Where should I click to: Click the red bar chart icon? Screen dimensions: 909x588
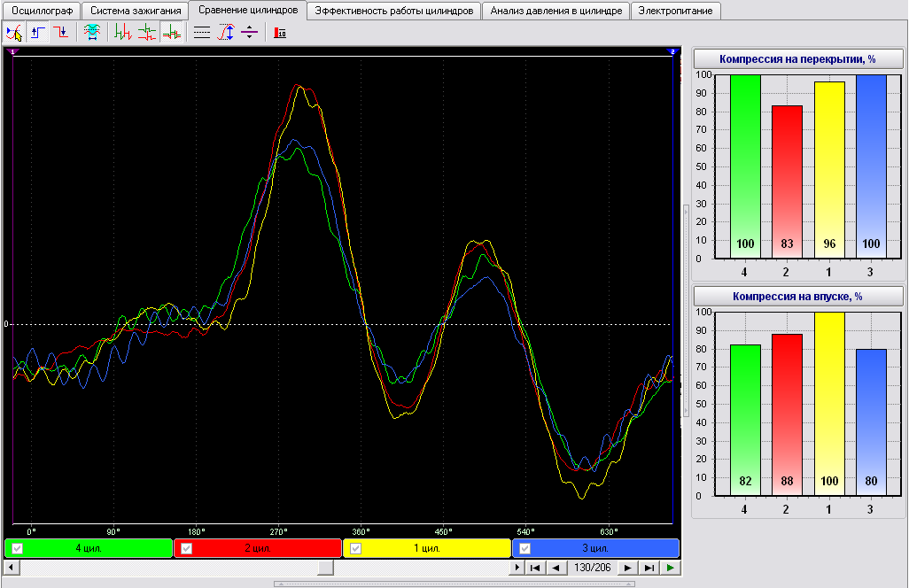click(280, 33)
